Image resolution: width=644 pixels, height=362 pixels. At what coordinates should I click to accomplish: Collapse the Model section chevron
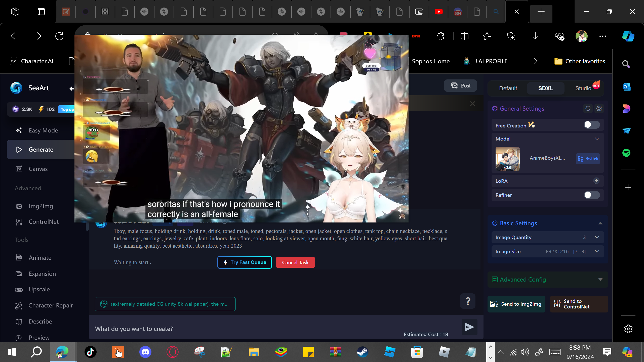click(597, 139)
